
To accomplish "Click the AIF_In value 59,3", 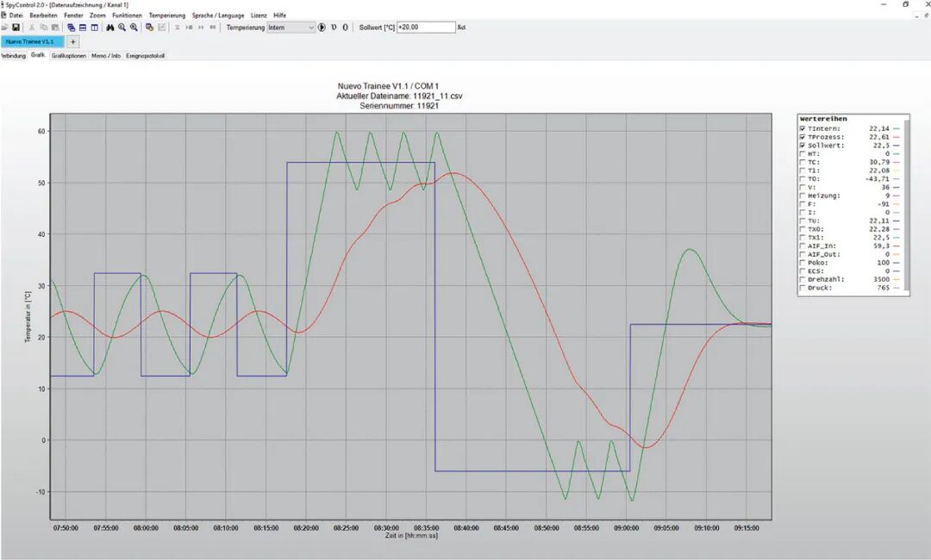I will (881, 246).
